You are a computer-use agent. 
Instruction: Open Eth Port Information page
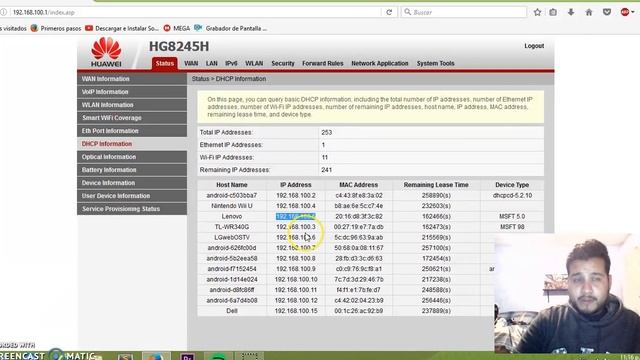132,131
